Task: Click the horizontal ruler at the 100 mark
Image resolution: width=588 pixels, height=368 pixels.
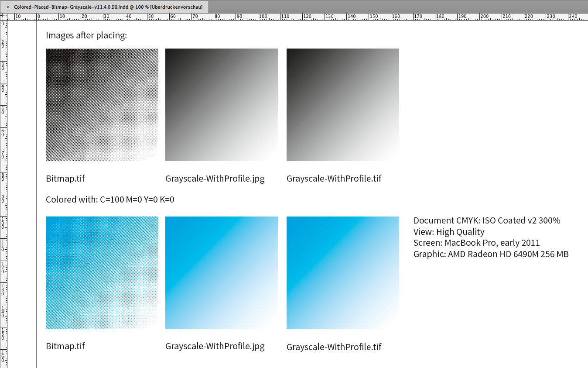Action: click(263, 16)
